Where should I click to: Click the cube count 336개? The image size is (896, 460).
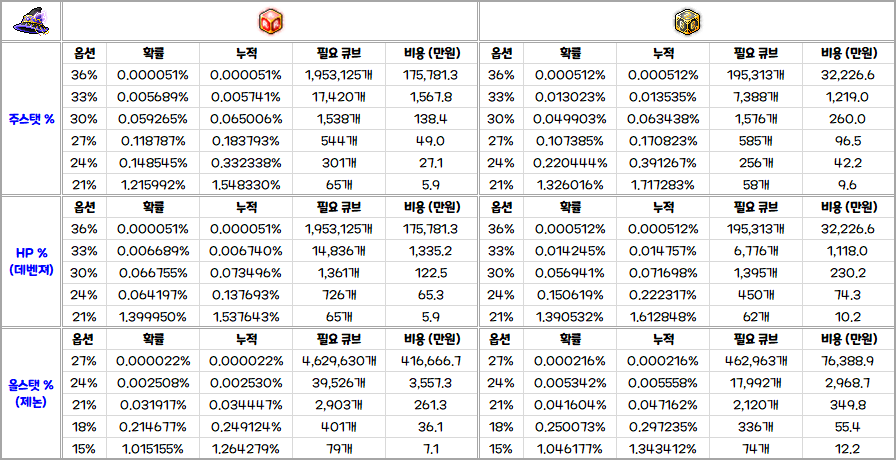point(756,426)
